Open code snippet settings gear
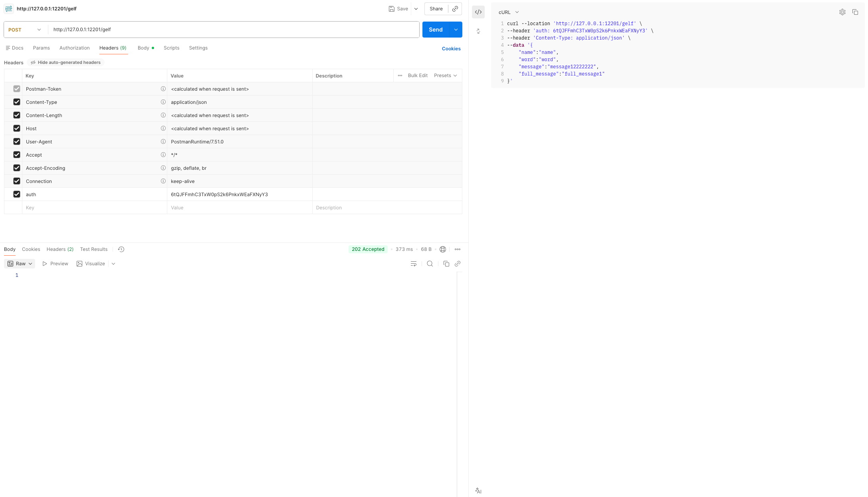Image resolution: width=868 pixels, height=497 pixels. (842, 12)
